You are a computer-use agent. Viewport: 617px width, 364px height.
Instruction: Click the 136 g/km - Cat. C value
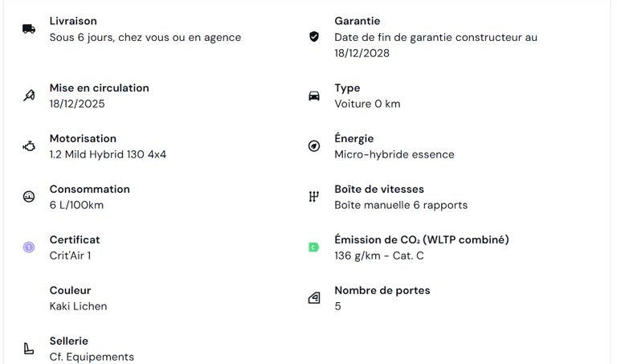tap(378, 256)
